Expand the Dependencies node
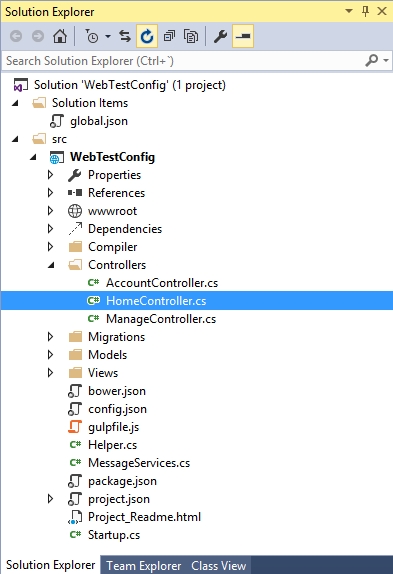The width and height of the screenshot is (393, 574). click(50, 229)
